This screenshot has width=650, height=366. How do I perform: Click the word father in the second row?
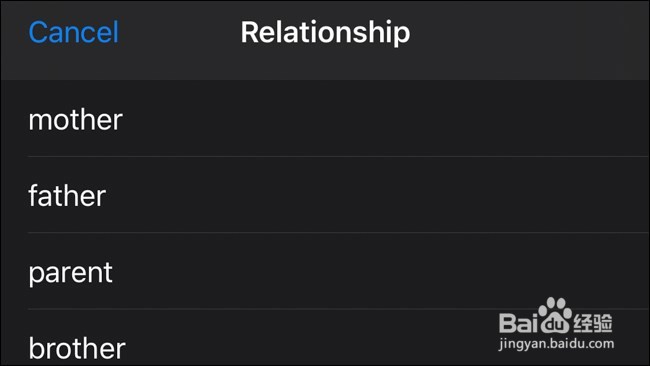pos(67,196)
